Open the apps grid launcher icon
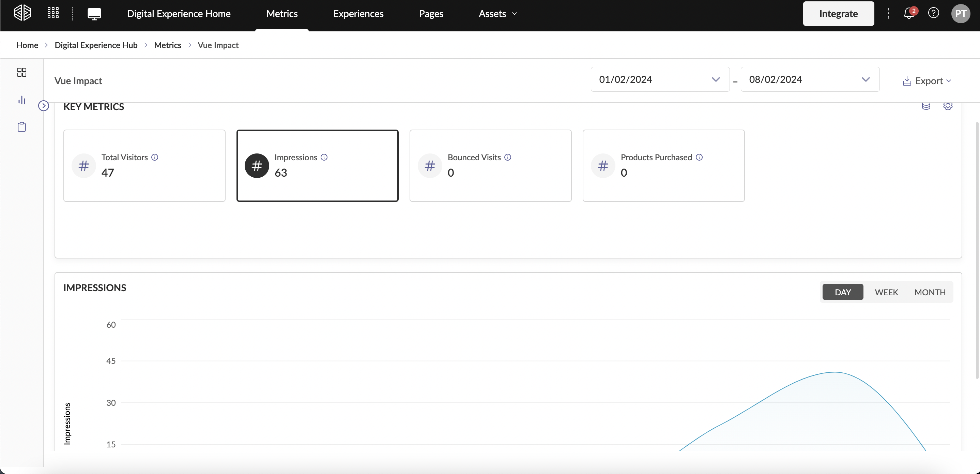Image resolution: width=980 pixels, height=474 pixels. pyautogui.click(x=53, y=13)
